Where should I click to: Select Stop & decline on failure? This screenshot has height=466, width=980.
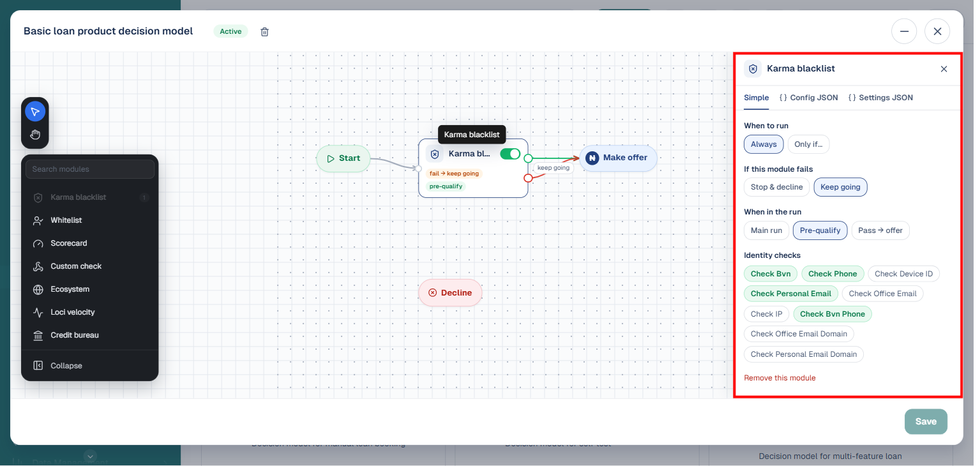click(777, 187)
